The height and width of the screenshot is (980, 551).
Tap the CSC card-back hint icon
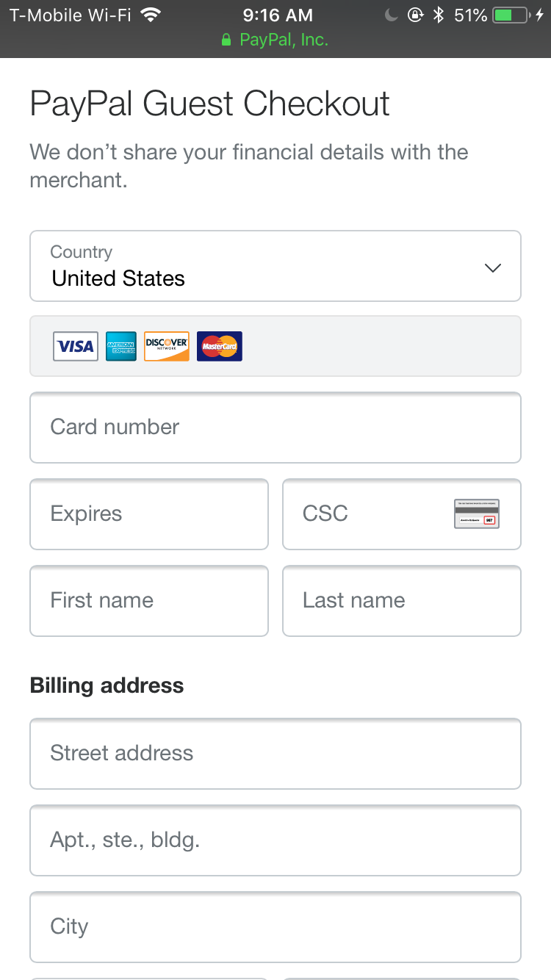(x=477, y=514)
